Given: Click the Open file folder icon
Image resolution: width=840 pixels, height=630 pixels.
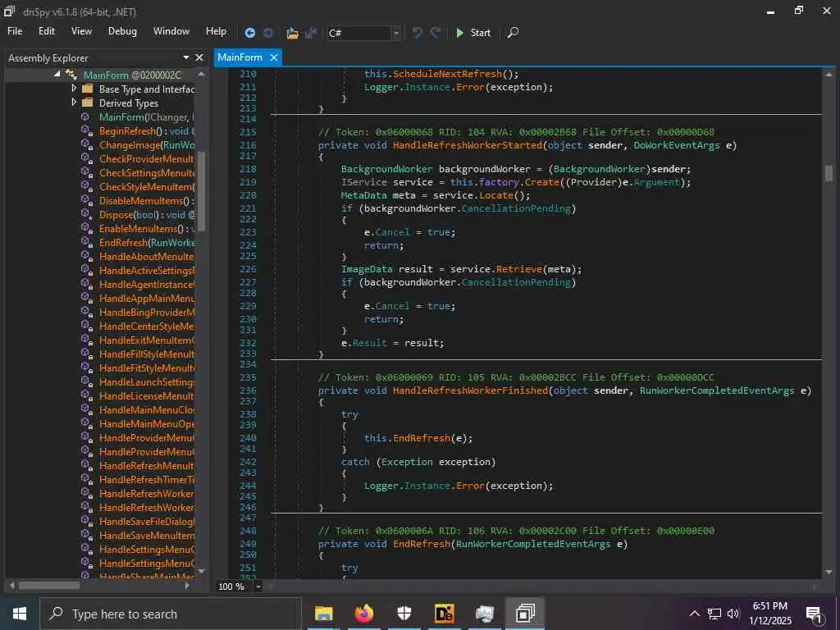Looking at the screenshot, I should click(x=293, y=33).
